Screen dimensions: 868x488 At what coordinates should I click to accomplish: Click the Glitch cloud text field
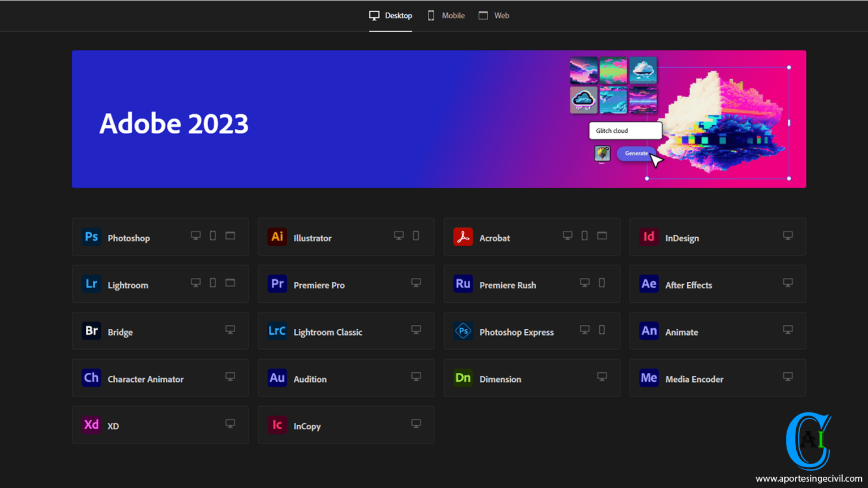coord(625,130)
